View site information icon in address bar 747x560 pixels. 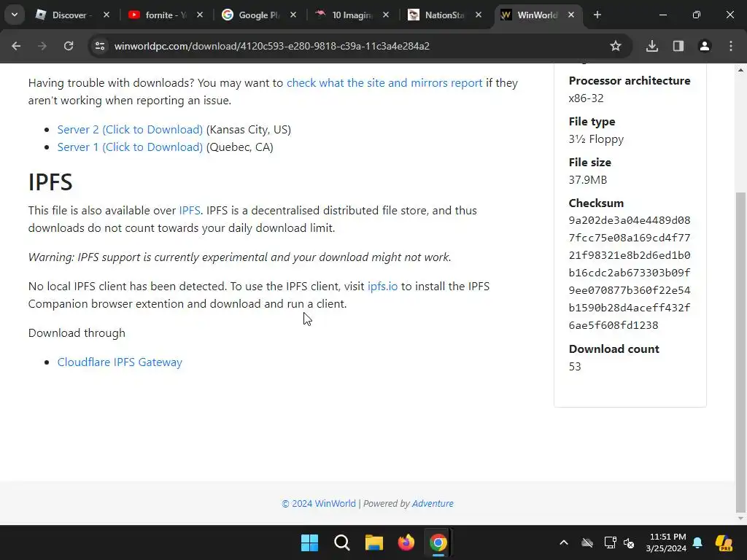coord(99,46)
